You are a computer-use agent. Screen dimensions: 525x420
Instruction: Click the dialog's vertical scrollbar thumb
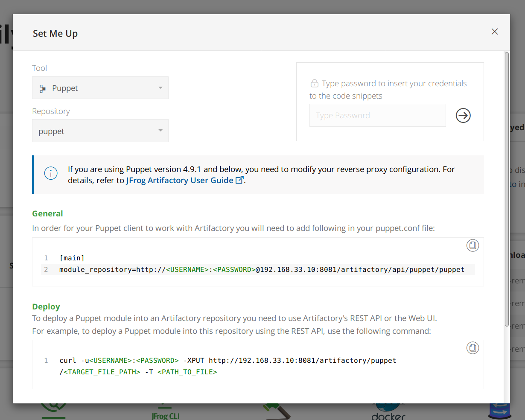pos(507,189)
